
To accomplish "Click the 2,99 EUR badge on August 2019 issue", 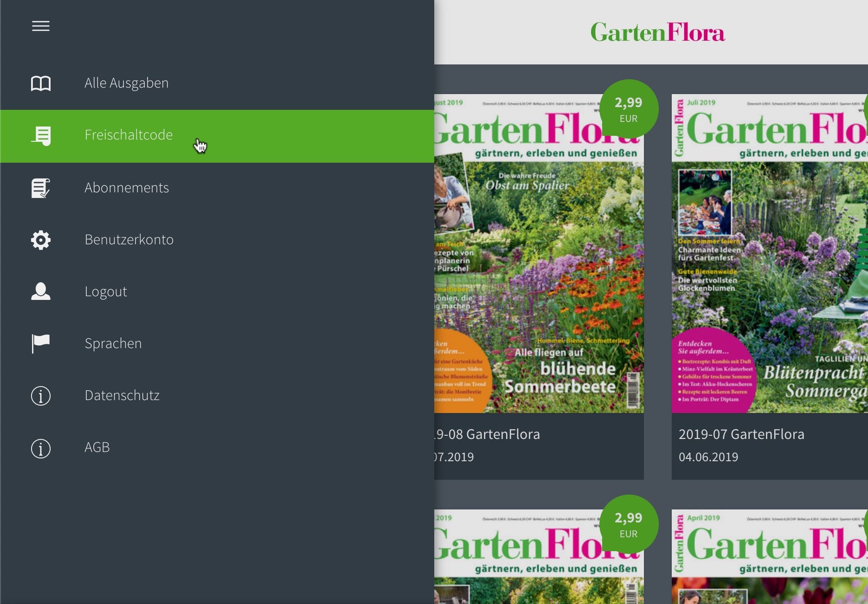I will coord(629,109).
